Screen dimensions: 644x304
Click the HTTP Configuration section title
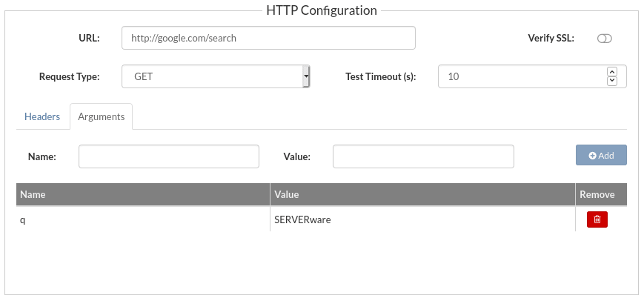pyautogui.click(x=322, y=10)
